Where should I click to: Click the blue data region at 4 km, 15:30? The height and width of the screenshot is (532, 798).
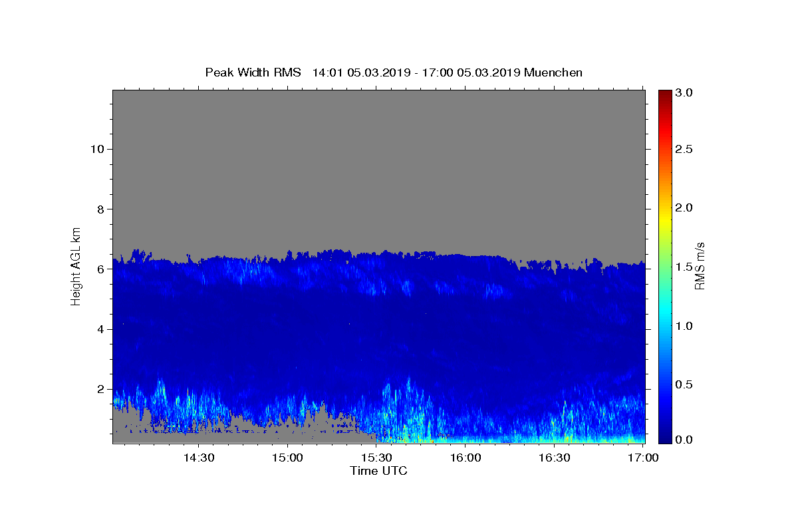pos(376,329)
